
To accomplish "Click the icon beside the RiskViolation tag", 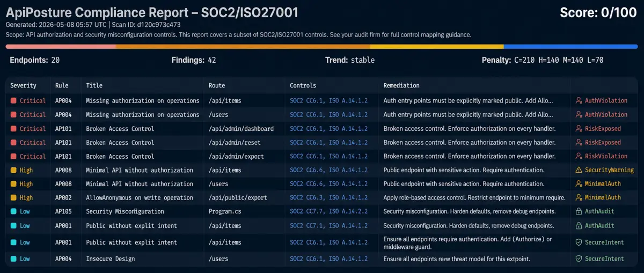I will click(x=579, y=156).
